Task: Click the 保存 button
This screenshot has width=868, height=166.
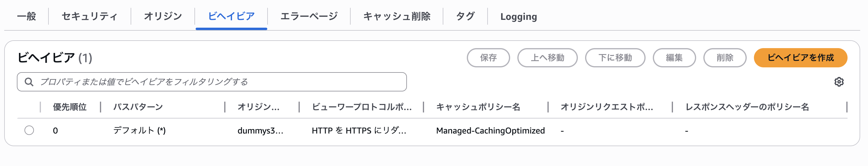Action: tap(488, 57)
